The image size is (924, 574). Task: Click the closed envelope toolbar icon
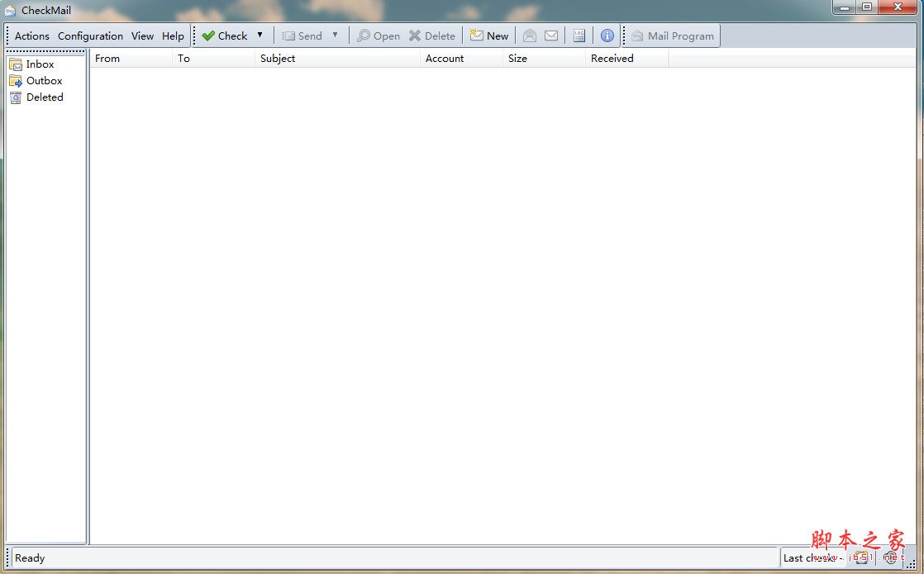(551, 36)
